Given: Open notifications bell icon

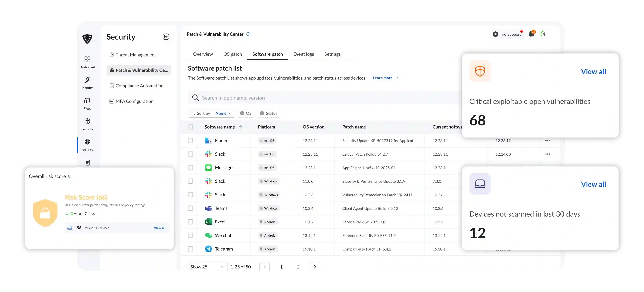Looking at the screenshot, I should [531, 34].
